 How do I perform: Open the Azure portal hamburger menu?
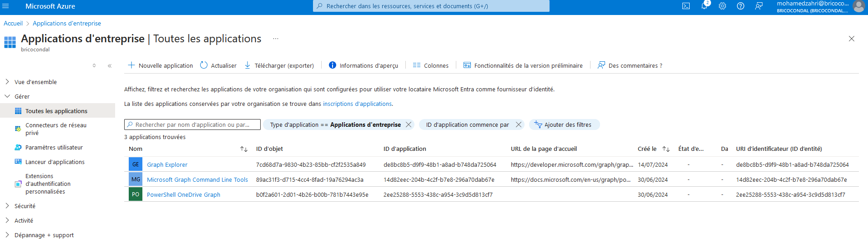click(6, 6)
